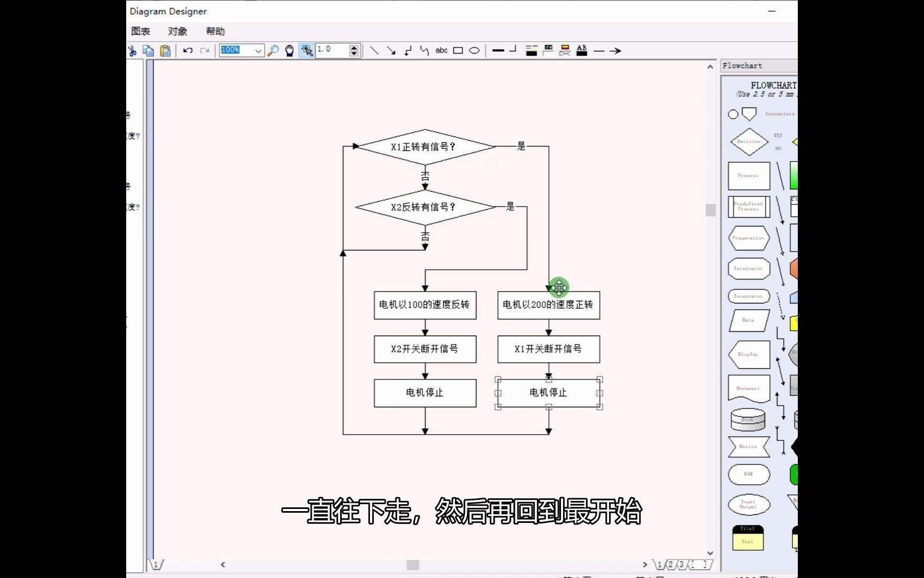Click the Cut scissors icon
Screen dimensions: 924x578
[x=133, y=51]
